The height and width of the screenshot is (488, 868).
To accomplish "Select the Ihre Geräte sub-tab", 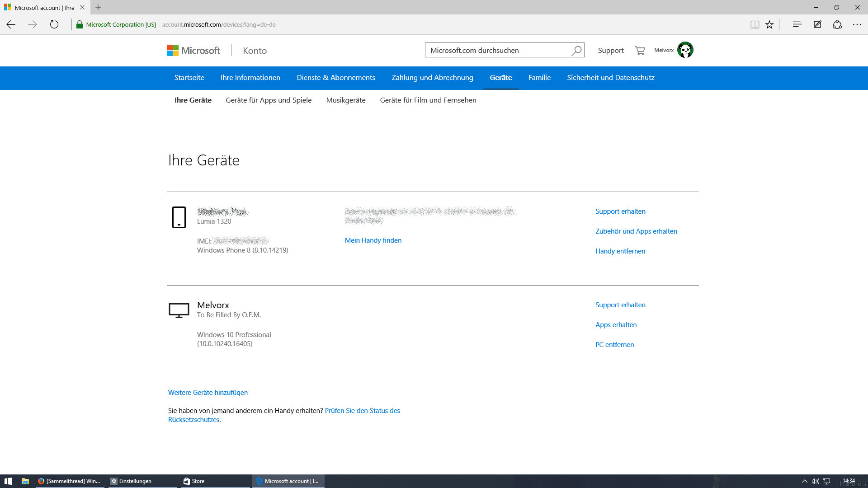I will point(193,100).
